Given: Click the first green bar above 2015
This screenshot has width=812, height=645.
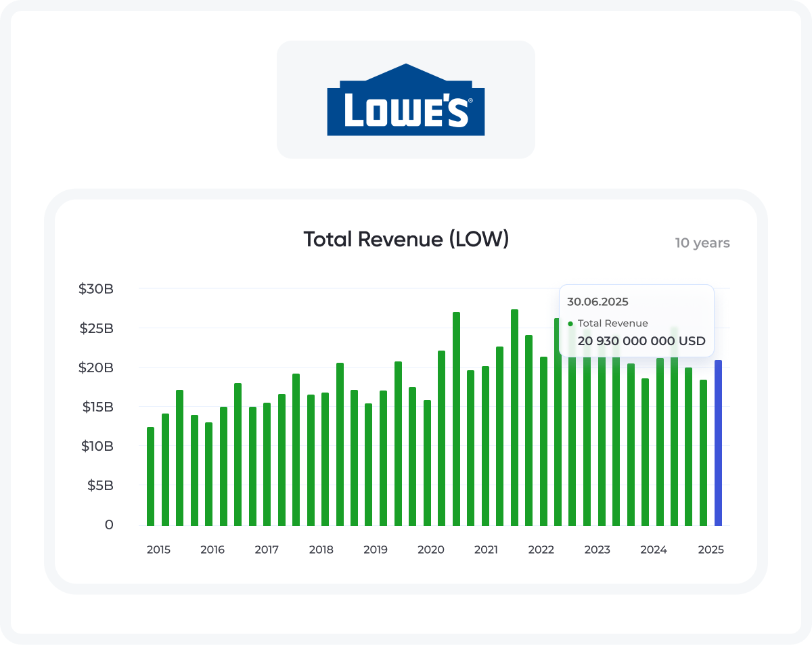Looking at the screenshot, I should 150,476.
